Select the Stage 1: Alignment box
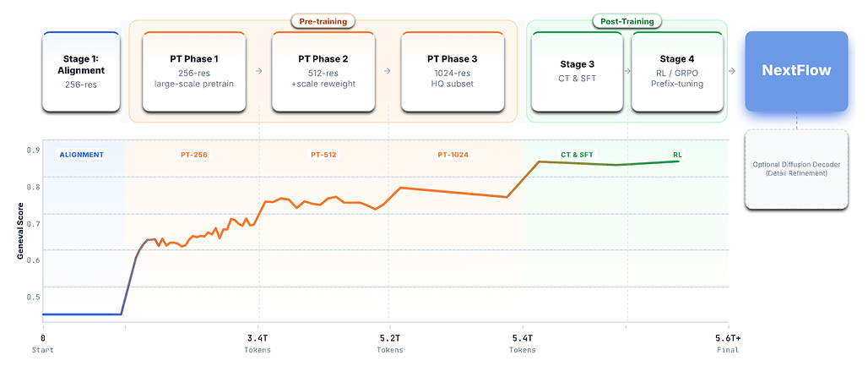 tap(81, 71)
